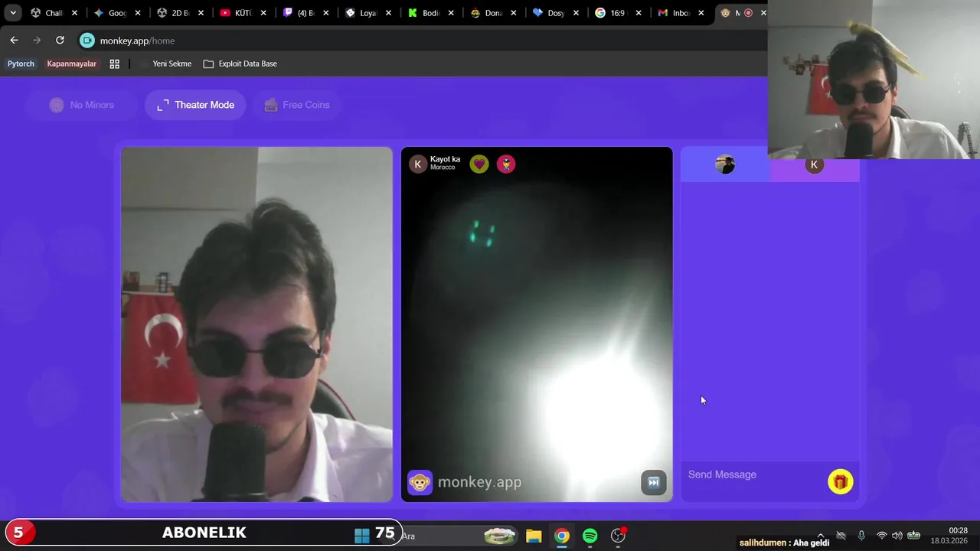Open OBS Studio from the taskbar
980x551 pixels.
(x=618, y=536)
